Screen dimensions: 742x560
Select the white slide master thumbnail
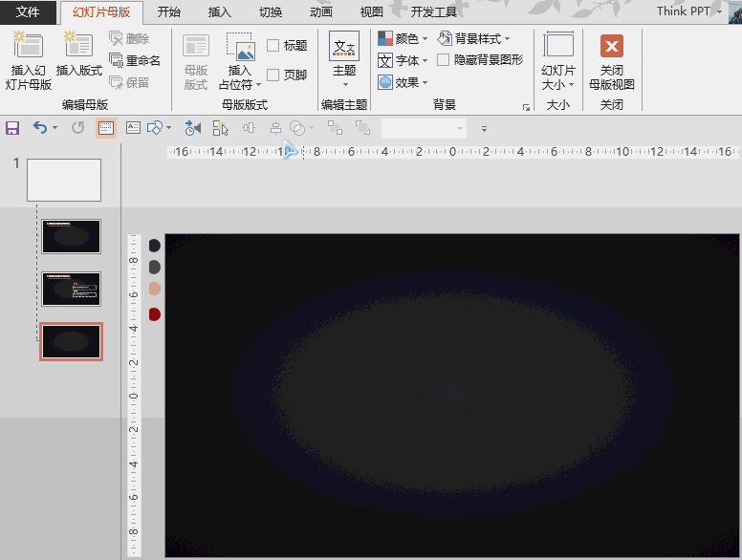click(x=64, y=180)
